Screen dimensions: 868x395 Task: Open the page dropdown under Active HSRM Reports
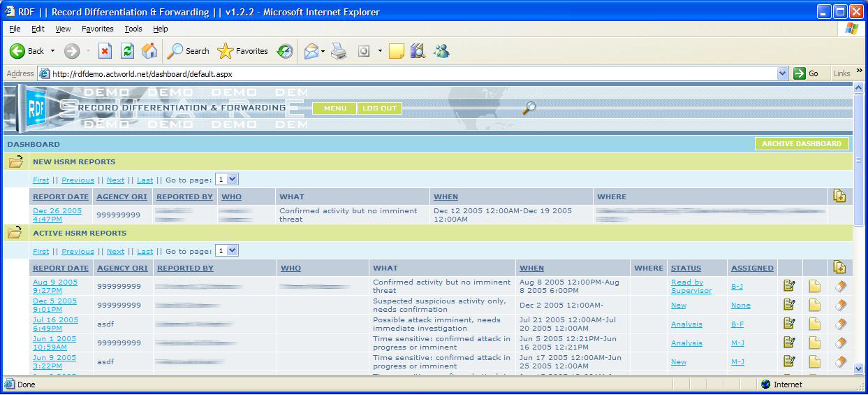(x=227, y=250)
